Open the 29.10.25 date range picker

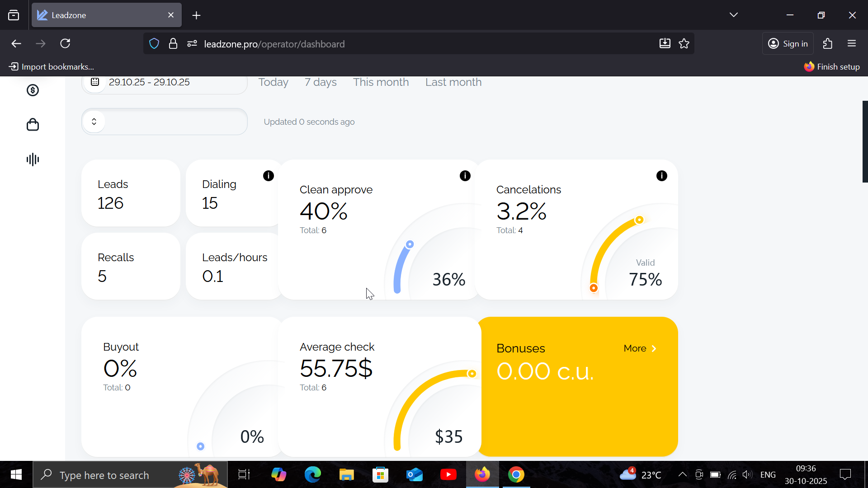149,82
